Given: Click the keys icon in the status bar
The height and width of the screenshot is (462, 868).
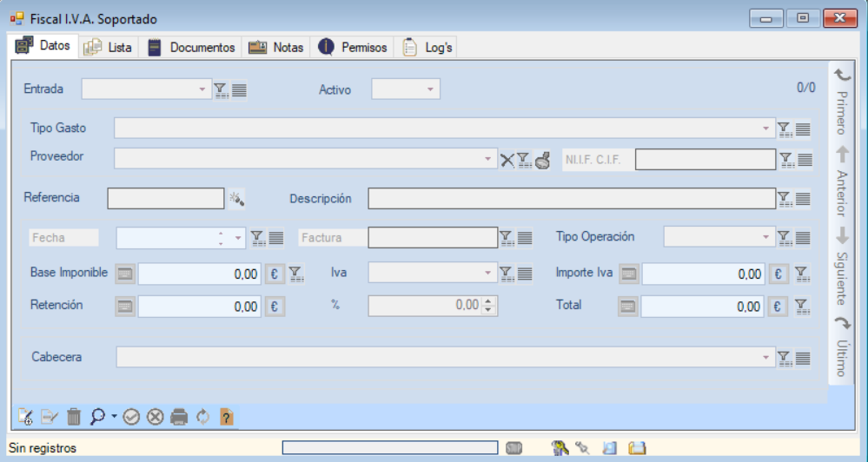Looking at the screenshot, I should coord(560,448).
